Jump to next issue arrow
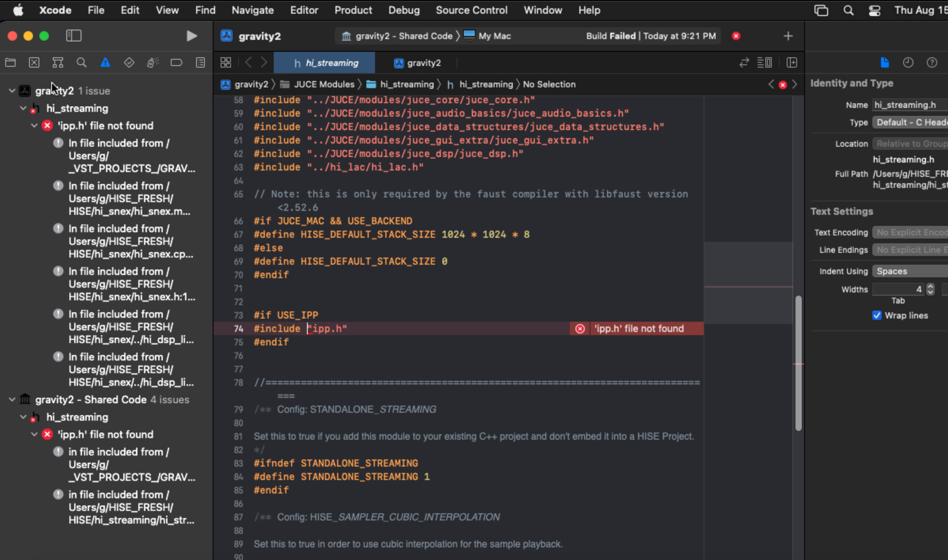Screen dimensions: 948x560 click(x=794, y=84)
